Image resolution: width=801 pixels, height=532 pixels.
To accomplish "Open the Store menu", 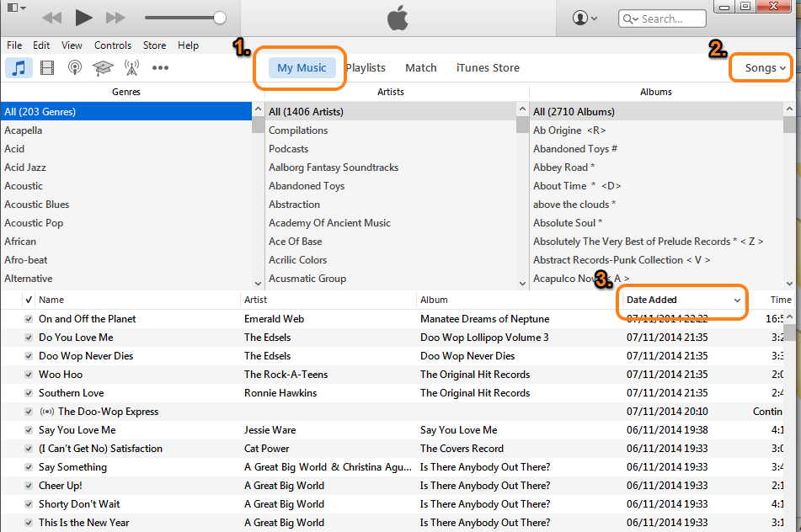I will [x=154, y=45].
